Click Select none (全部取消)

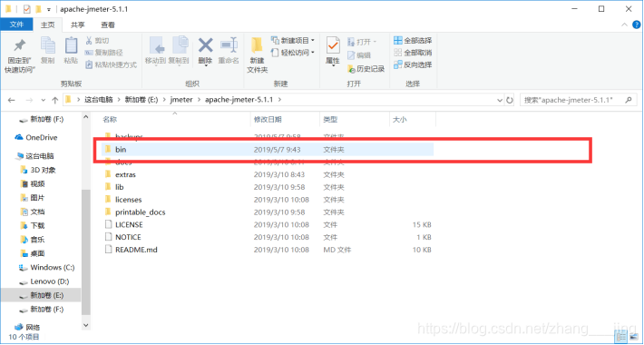413,53
